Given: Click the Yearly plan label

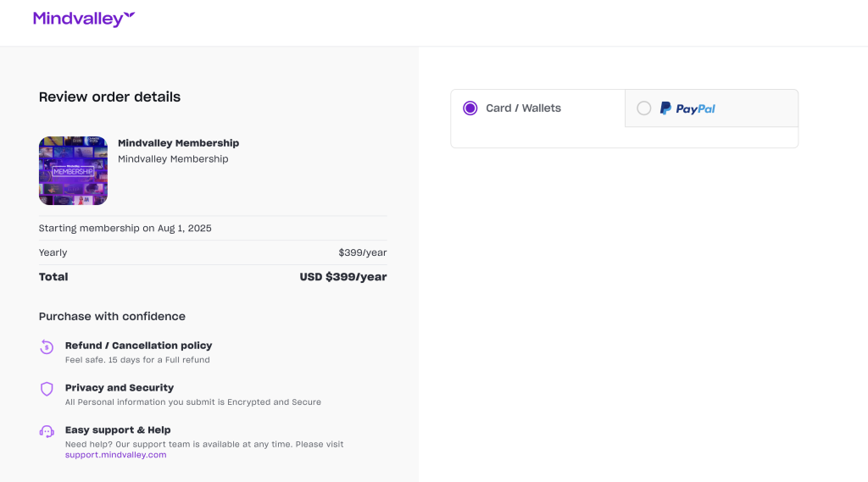Looking at the screenshot, I should coord(53,253).
